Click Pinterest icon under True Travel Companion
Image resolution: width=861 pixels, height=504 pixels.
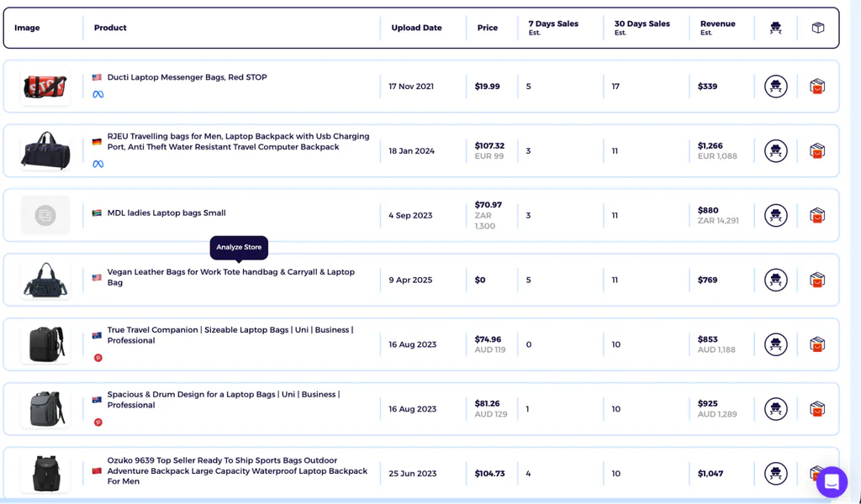(x=98, y=358)
